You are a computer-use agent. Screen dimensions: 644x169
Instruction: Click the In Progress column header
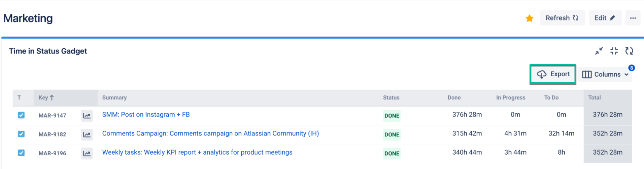pyautogui.click(x=510, y=98)
